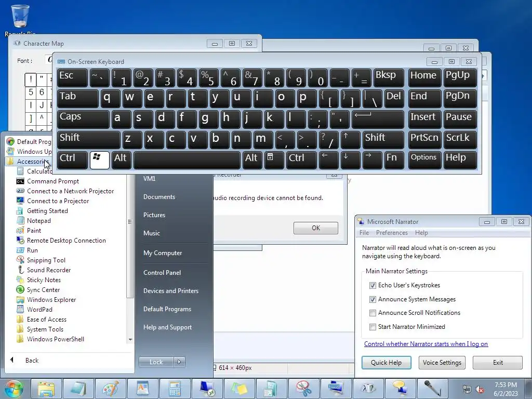The image size is (532, 399).
Task: Toggle the left Ctrl key
Action: (72, 160)
